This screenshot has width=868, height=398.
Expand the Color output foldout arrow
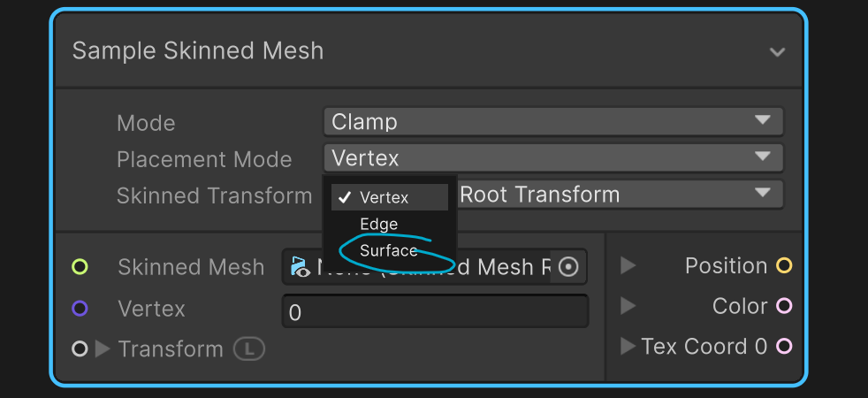point(628,306)
